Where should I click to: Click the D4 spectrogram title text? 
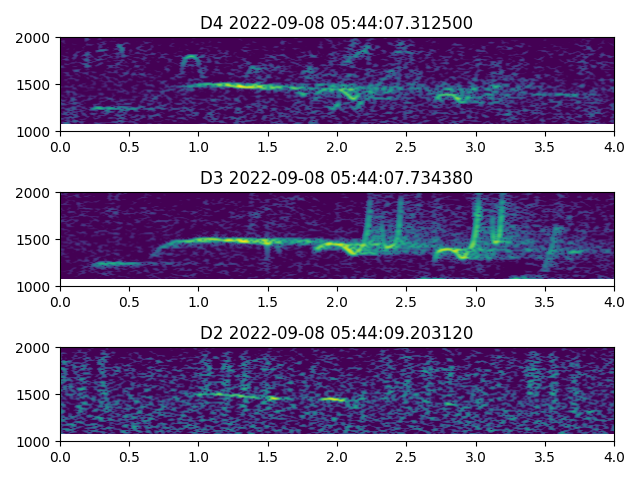pos(336,23)
